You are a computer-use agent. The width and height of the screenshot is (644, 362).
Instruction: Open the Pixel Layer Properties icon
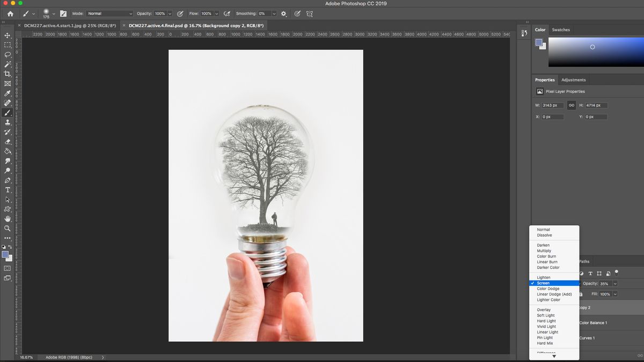click(540, 92)
